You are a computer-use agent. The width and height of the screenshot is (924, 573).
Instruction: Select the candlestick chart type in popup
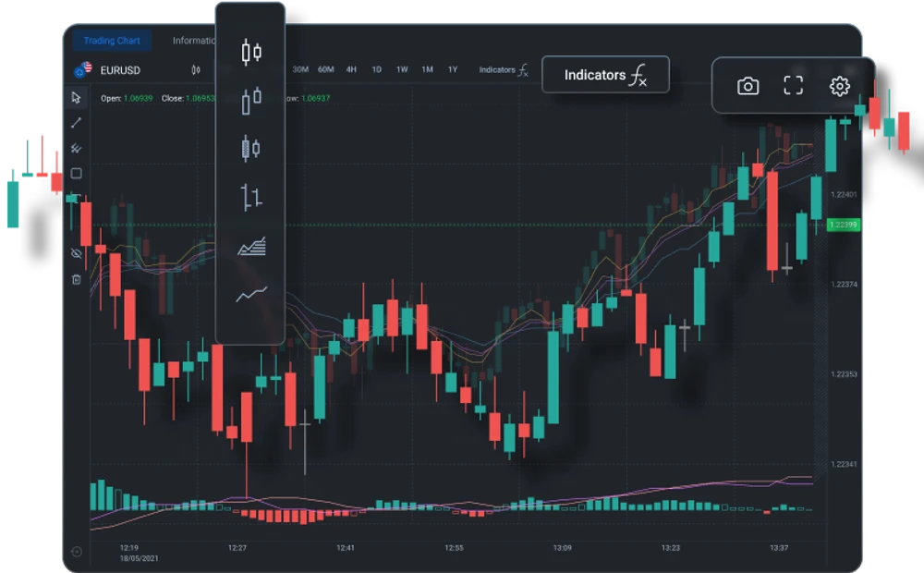click(x=251, y=52)
